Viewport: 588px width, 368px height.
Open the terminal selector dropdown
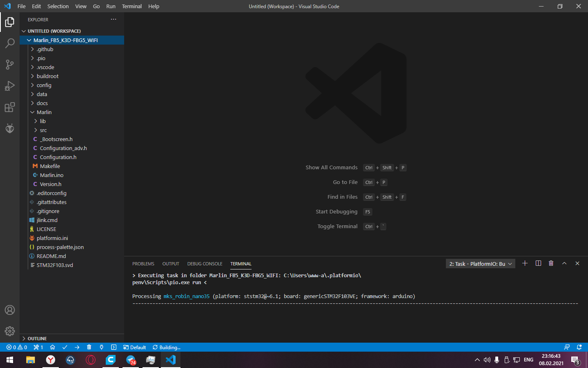[x=481, y=264]
